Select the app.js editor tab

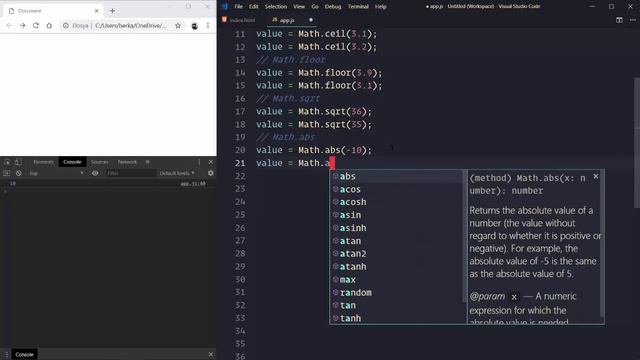[287, 20]
